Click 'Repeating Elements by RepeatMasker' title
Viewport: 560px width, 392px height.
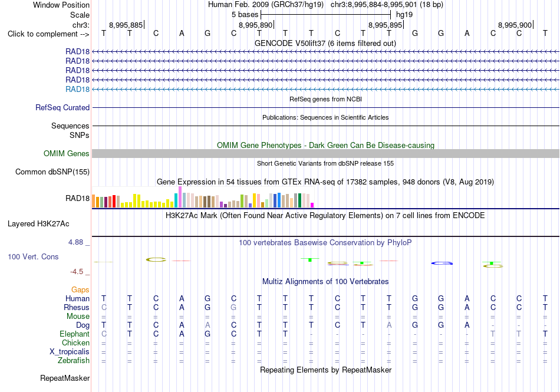325,370
